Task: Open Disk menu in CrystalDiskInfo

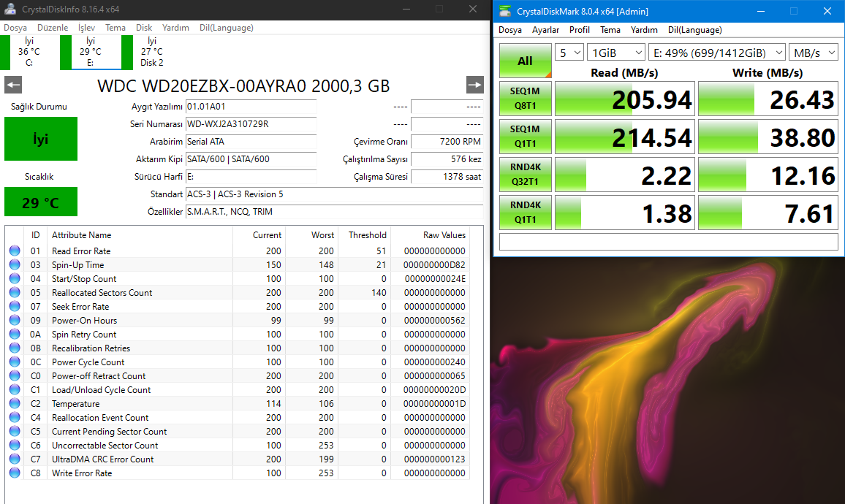Action: pyautogui.click(x=144, y=28)
